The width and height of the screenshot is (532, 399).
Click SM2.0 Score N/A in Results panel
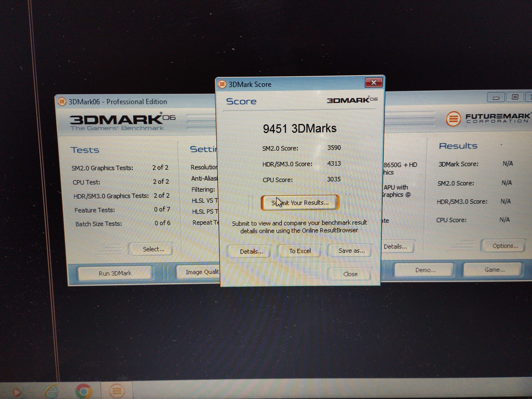point(475,183)
